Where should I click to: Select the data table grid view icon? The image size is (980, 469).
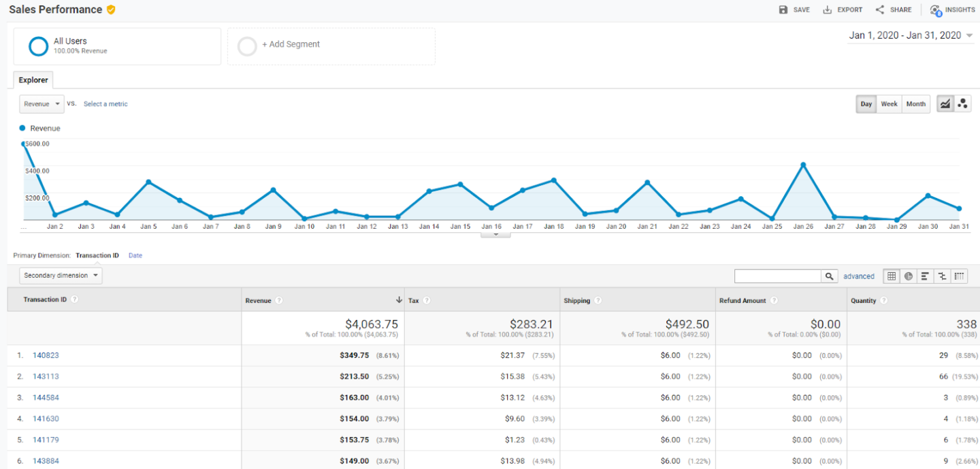892,276
